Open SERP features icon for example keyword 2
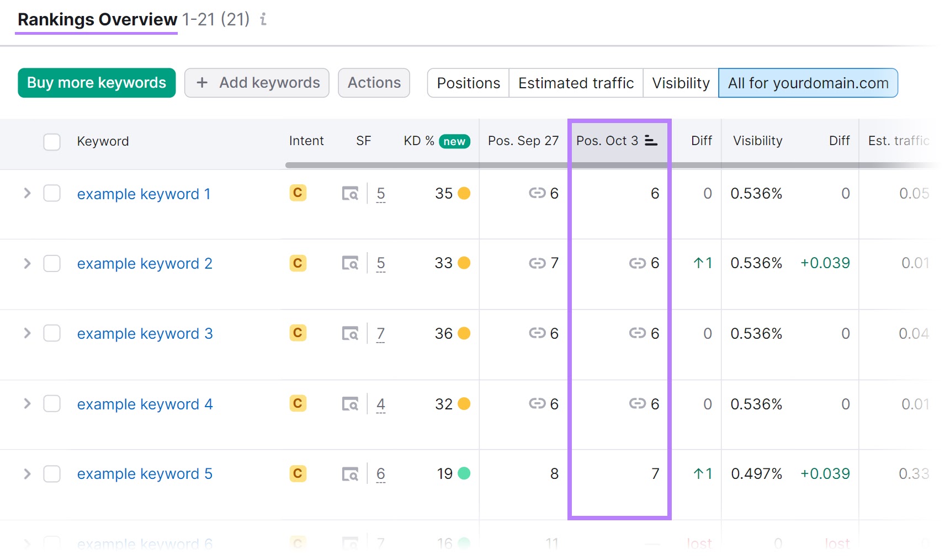This screenshot has width=945, height=560. (350, 264)
